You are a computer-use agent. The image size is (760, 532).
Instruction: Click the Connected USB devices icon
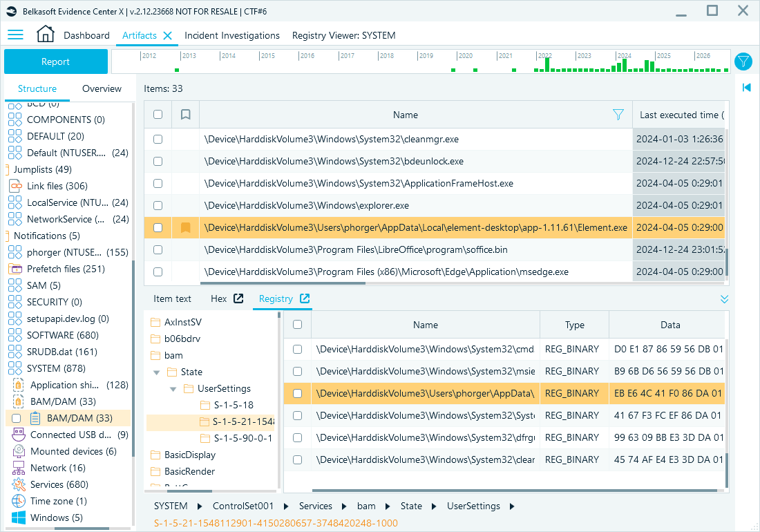click(x=19, y=435)
